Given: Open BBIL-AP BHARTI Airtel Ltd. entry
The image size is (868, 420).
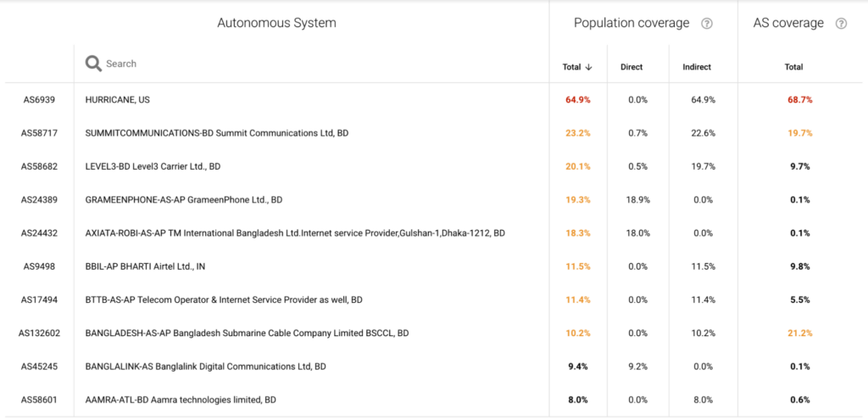Looking at the screenshot, I should (x=145, y=266).
